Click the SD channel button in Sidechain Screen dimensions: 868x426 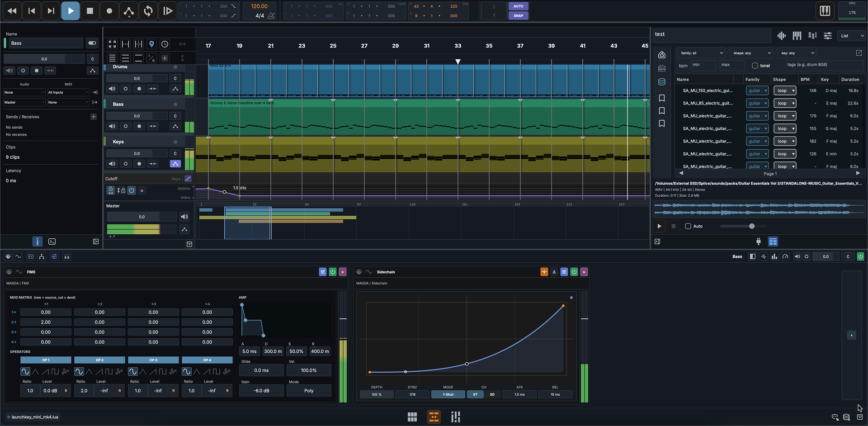pyautogui.click(x=492, y=394)
